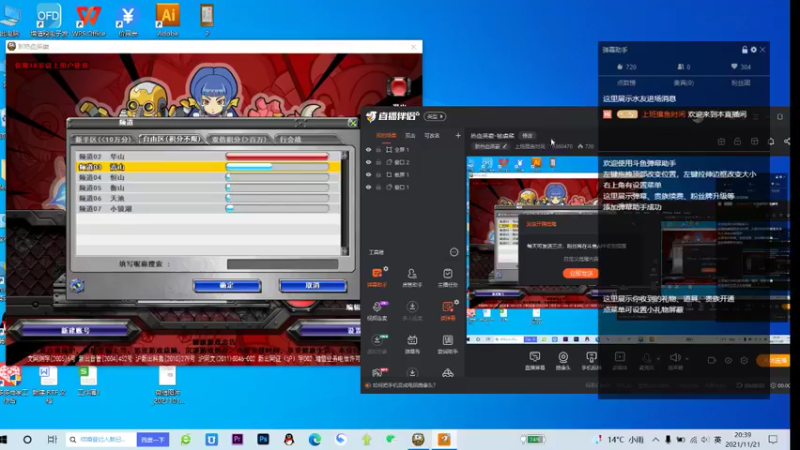Viewport: 800px width, 450px height.
Task: Open orange edit tool in toolbox
Action: [447, 311]
